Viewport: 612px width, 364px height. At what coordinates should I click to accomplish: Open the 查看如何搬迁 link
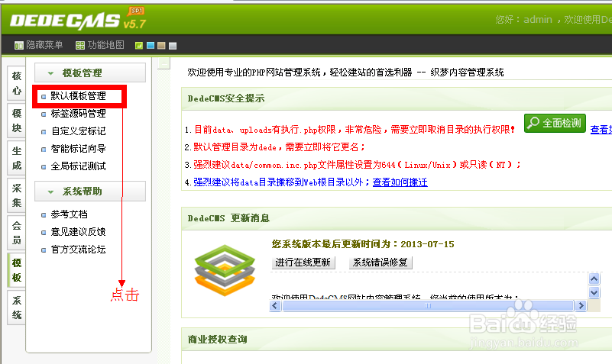400,182
